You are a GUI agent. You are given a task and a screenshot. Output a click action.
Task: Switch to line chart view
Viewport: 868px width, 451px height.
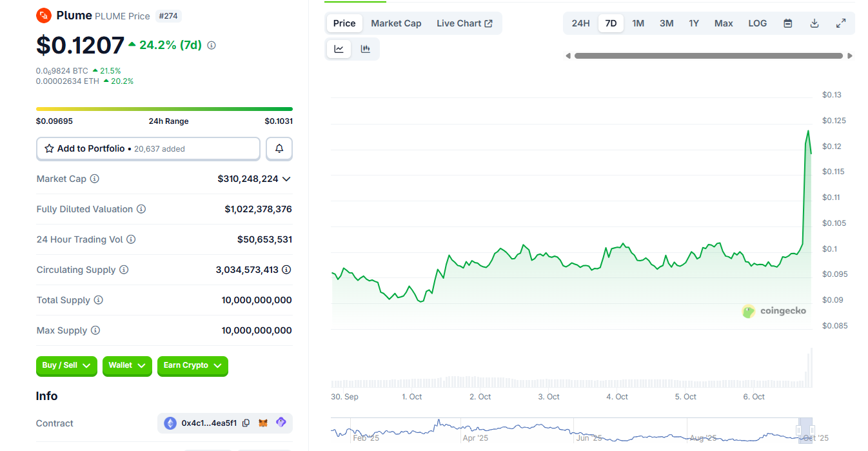tap(339, 49)
